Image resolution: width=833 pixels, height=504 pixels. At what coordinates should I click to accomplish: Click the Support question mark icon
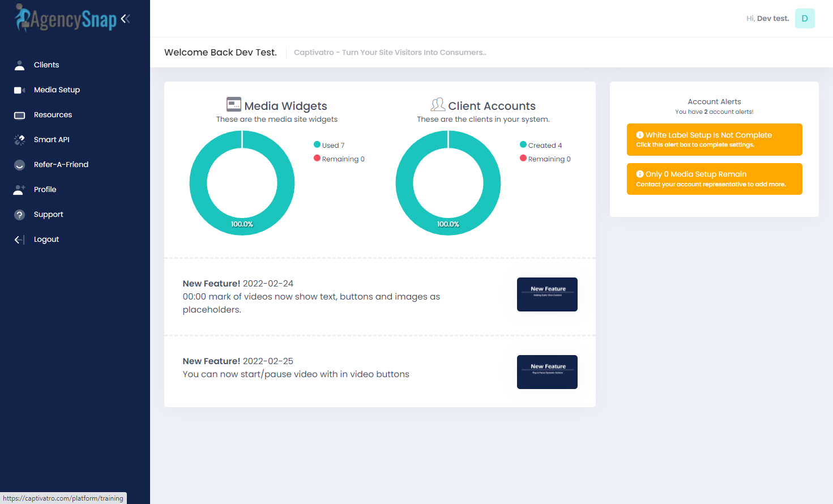click(19, 215)
